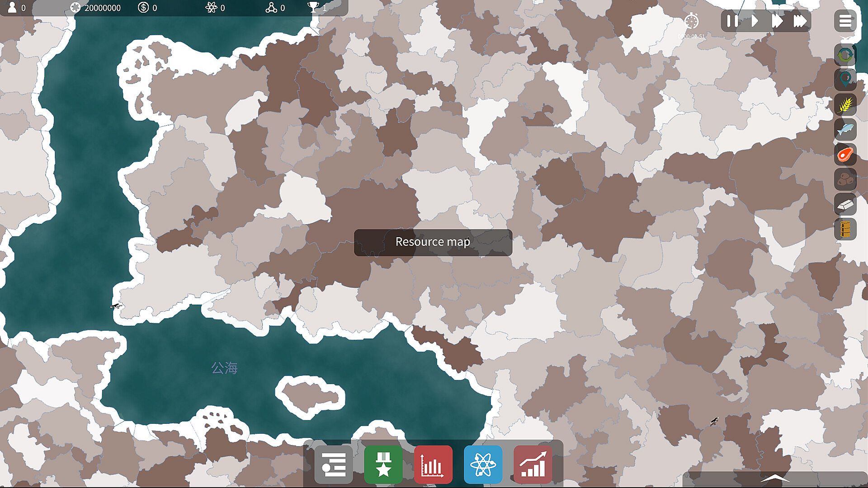Click the circular arrows map-mode icon
868x488 pixels.
(x=845, y=55)
